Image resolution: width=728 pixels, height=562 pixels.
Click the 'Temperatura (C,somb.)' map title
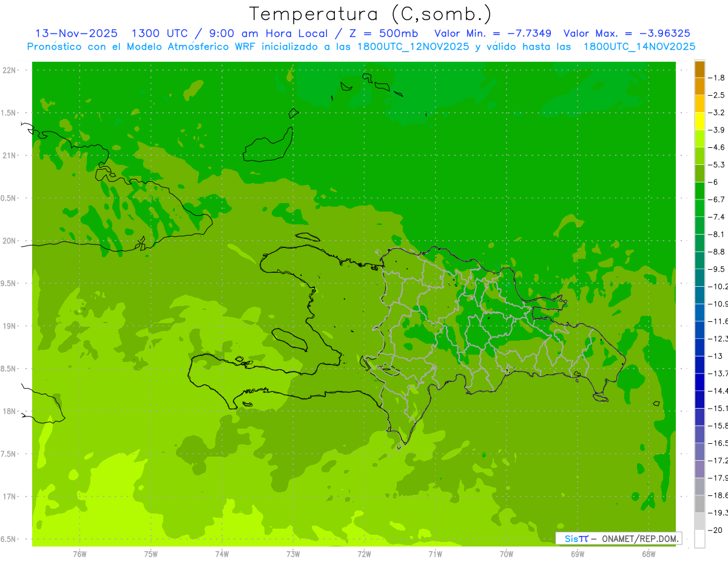pos(371,14)
